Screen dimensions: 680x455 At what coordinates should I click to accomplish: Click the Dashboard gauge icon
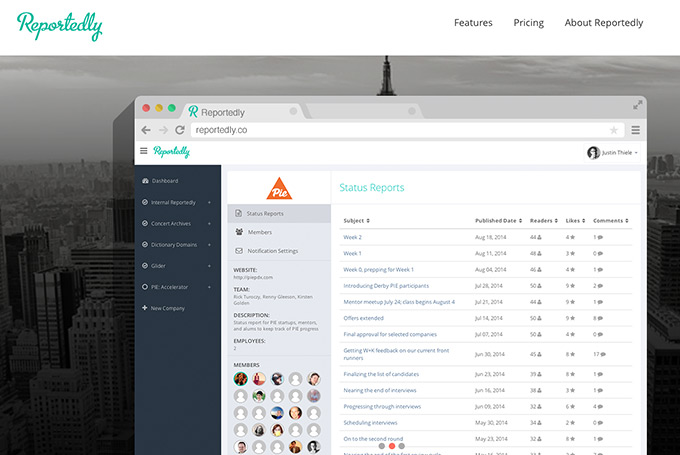coord(145,180)
